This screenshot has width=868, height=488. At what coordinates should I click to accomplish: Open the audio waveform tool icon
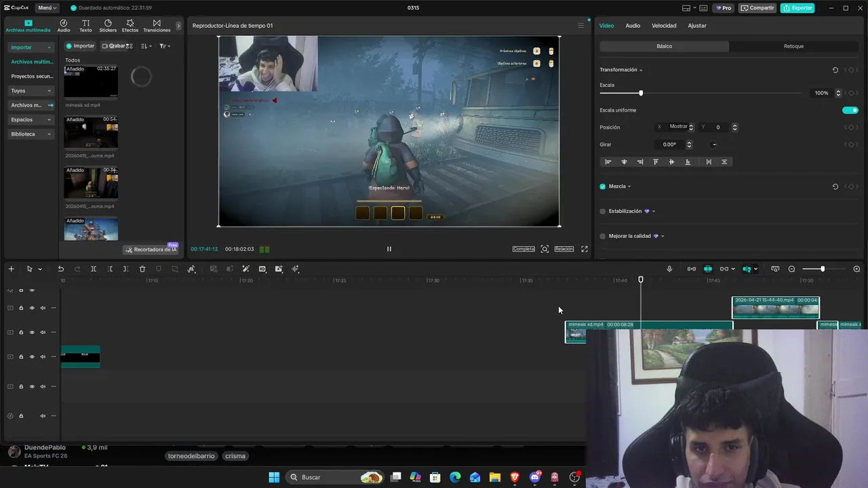coord(295,269)
